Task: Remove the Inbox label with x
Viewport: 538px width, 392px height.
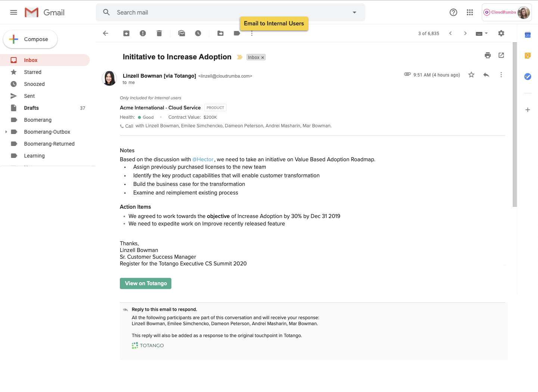Action: (x=262, y=57)
